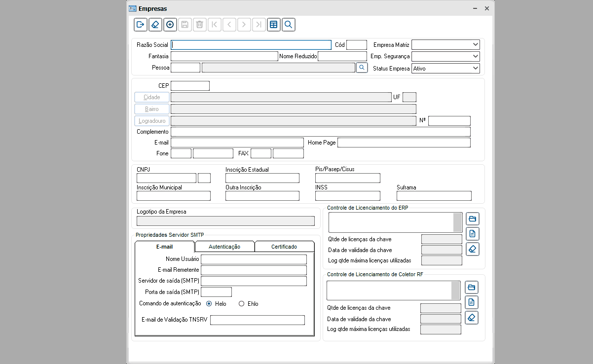Switch to the Autenticação tab
This screenshot has height=364, width=593.
(x=224, y=247)
